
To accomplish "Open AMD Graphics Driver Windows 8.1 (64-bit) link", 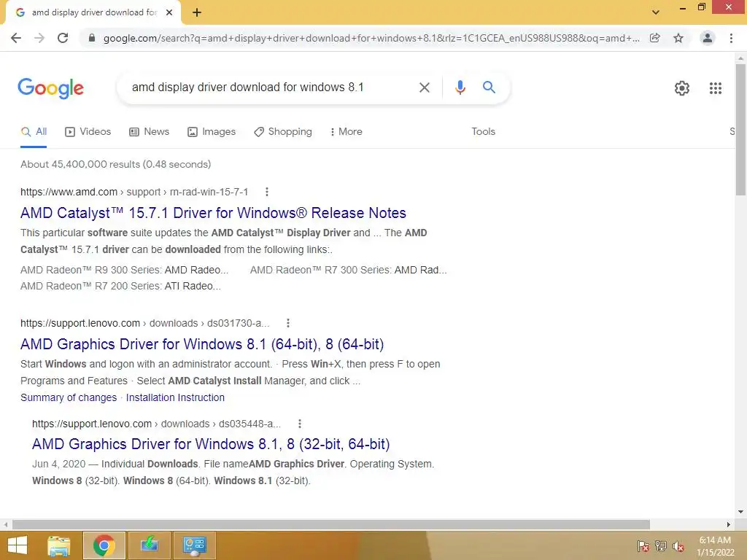I will coord(202,344).
